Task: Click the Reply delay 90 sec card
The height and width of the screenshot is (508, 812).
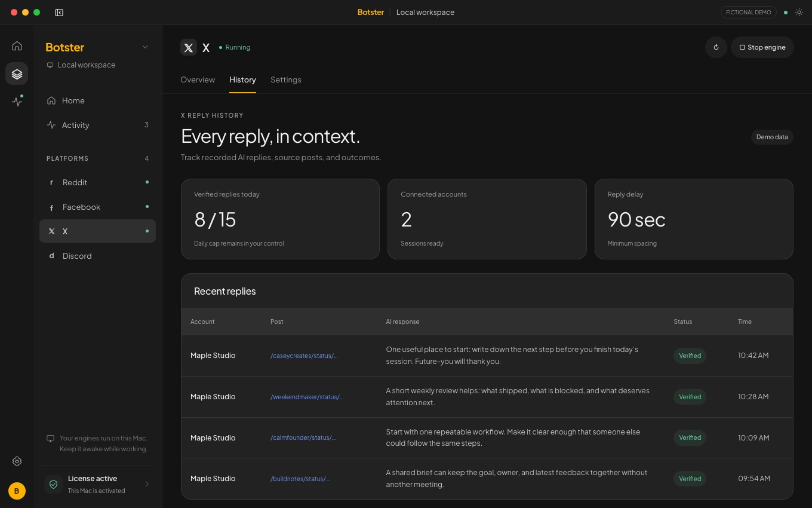Action: point(694,219)
